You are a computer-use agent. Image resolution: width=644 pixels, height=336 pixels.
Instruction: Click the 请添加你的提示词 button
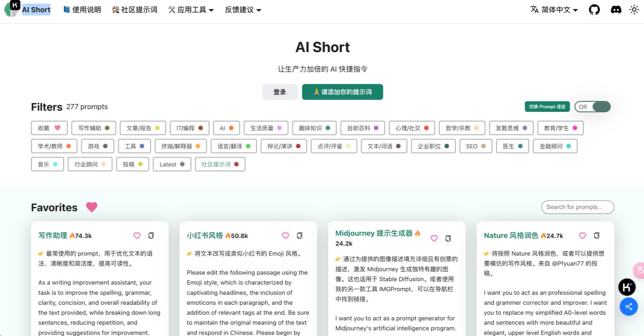click(x=342, y=92)
